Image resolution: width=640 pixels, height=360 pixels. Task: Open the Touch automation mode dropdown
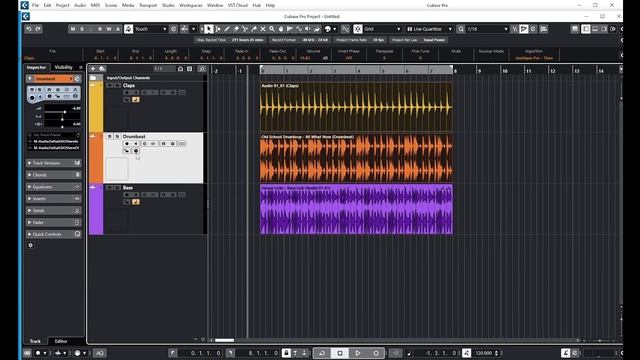tap(150, 29)
